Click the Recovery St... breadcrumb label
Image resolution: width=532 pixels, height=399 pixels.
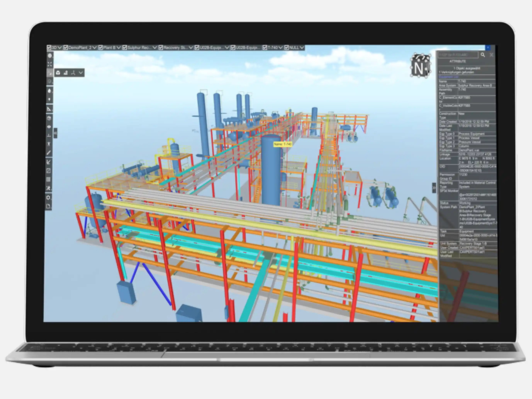175,48
